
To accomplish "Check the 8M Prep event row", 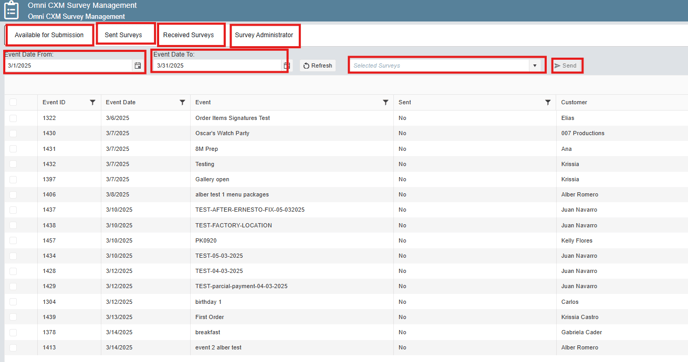I will (x=13, y=149).
